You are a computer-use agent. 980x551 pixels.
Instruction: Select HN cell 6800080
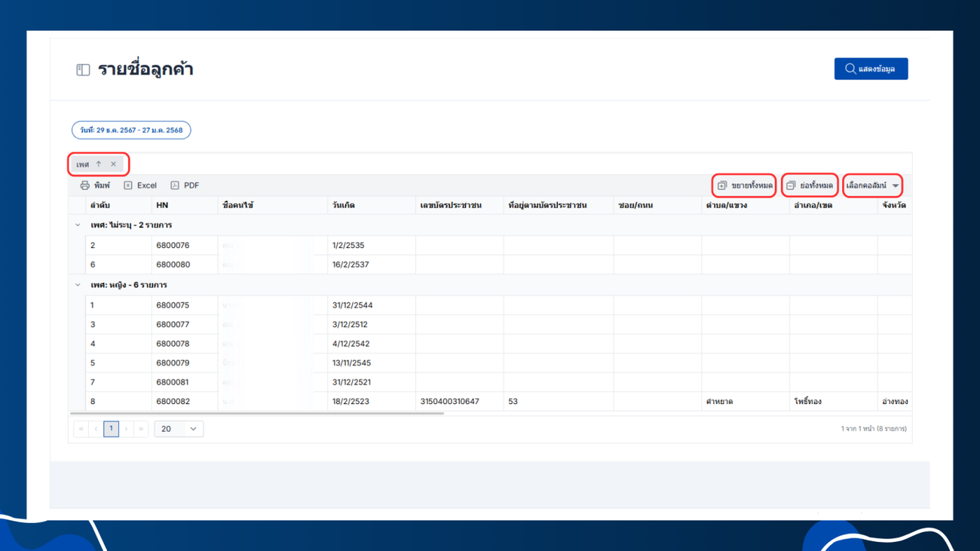tap(184, 265)
